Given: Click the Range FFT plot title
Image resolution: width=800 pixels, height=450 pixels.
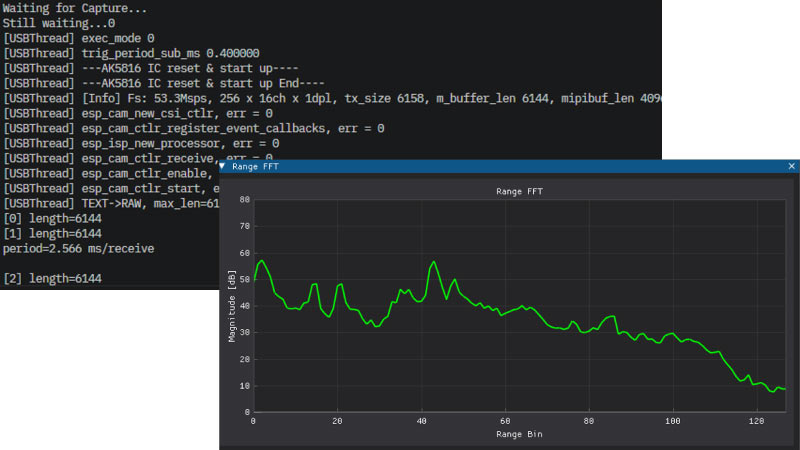Looking at the screenshot, I should [519, 191].
